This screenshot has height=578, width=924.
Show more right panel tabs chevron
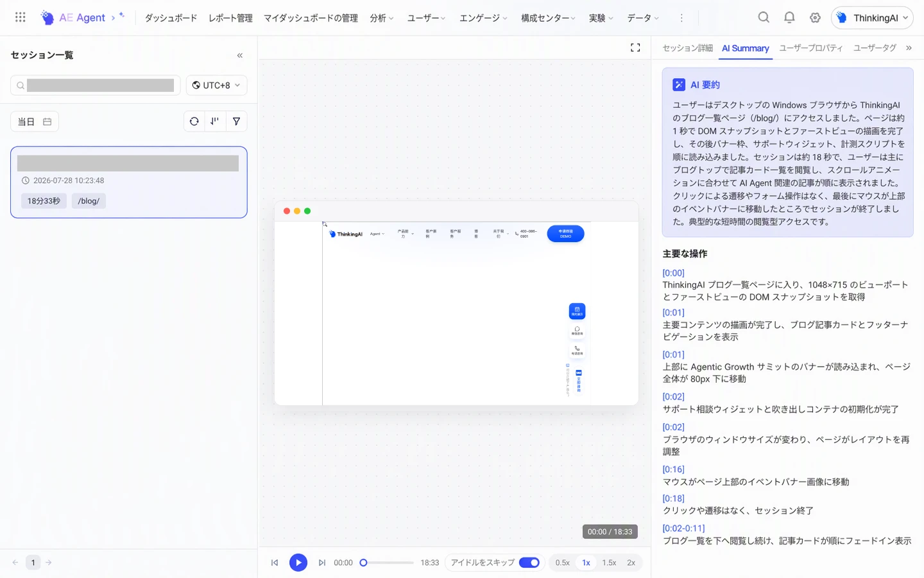click(x=909, y=48)
